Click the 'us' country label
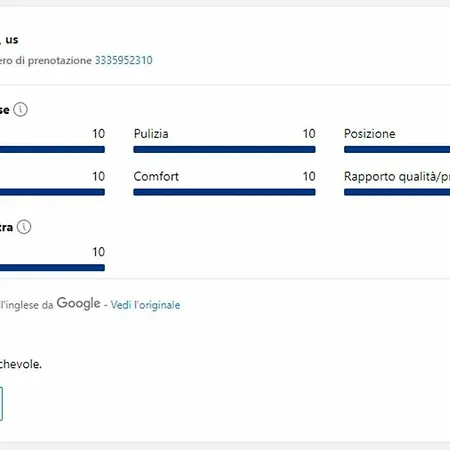Screen dimensions: 450x450 point(12,40)
